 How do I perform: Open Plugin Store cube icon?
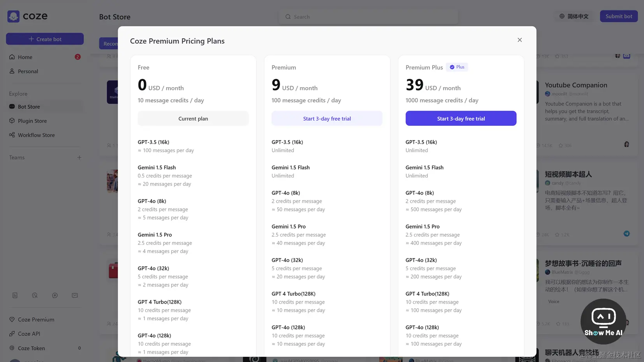tap(12, 121)
